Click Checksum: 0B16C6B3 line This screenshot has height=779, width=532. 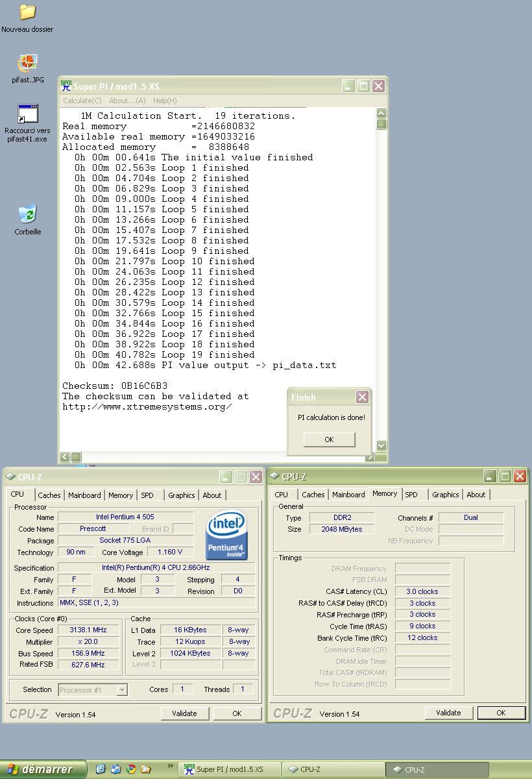coord(115,386)
